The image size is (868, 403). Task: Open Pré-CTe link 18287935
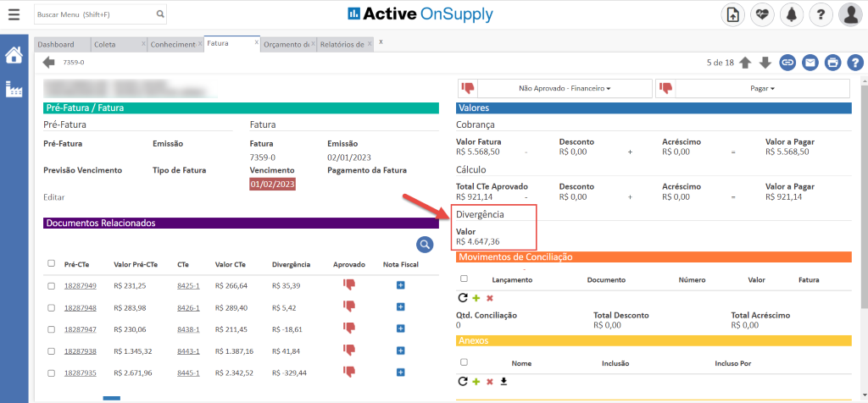pyautogui.click(x=81, y=373)
